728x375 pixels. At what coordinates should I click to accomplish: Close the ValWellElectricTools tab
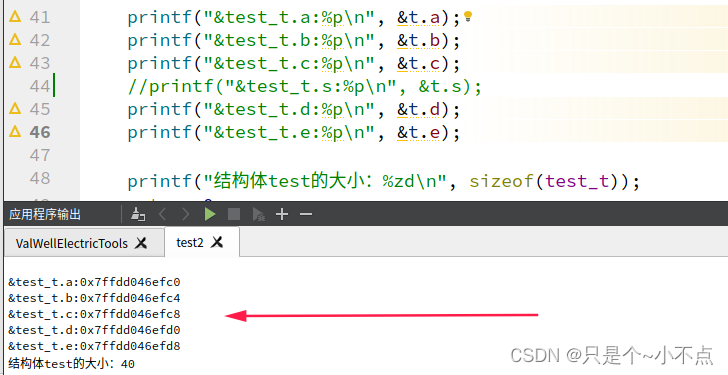tap(141, 243)
